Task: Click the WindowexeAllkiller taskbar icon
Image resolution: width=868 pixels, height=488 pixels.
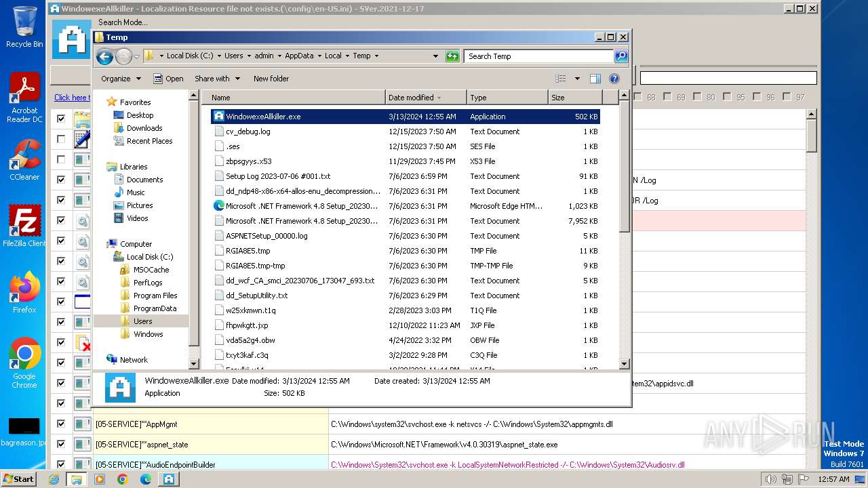Action: 168,479
